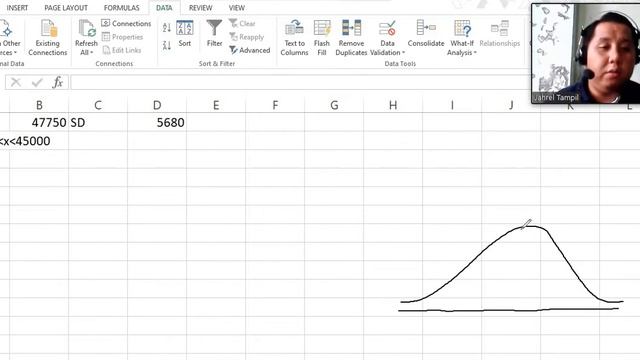Click the Relationships button
Screen dimensions: 640x360
coord(500,33)
